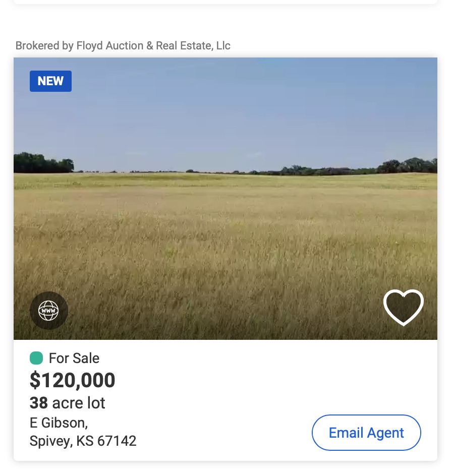This screenshot has height=476, width=452.
Task: Select the 38 acre lot text
Action: click(x=68, y=403)
